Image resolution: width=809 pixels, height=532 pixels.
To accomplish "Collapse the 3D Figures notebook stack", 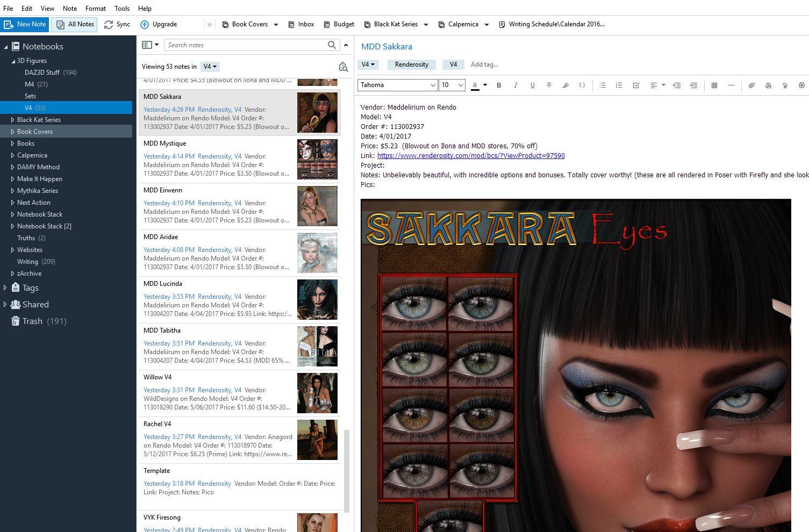I will tap(13, 61).
